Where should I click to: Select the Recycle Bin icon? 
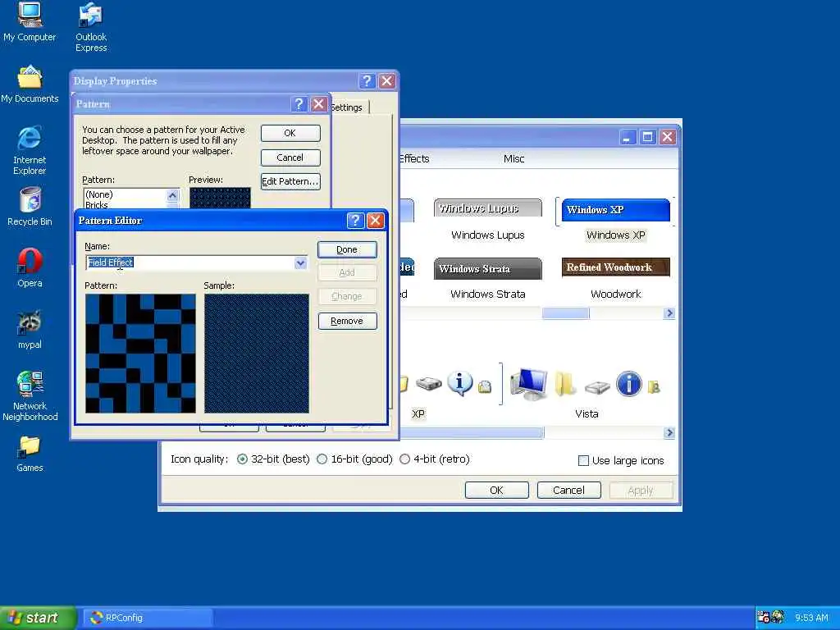tap(30, 206)
